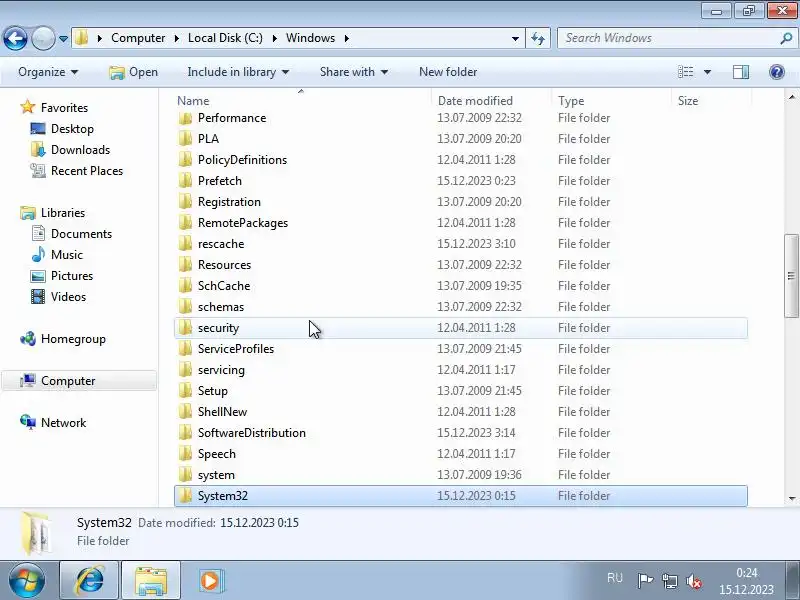Image resolution: width=800 pixels, height=600 pixels.
Task: Select the Speech folder name
Action: [x=216, y=454]
